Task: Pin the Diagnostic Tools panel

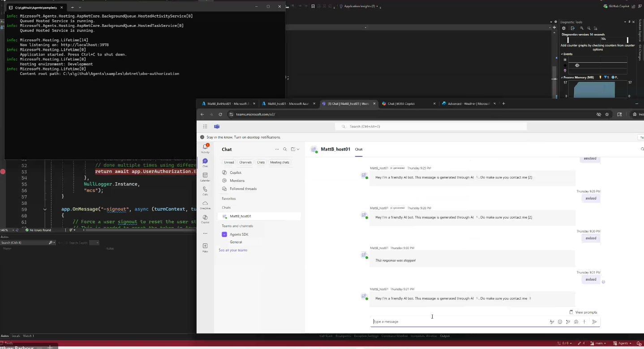Action: (x=630, y=22)
